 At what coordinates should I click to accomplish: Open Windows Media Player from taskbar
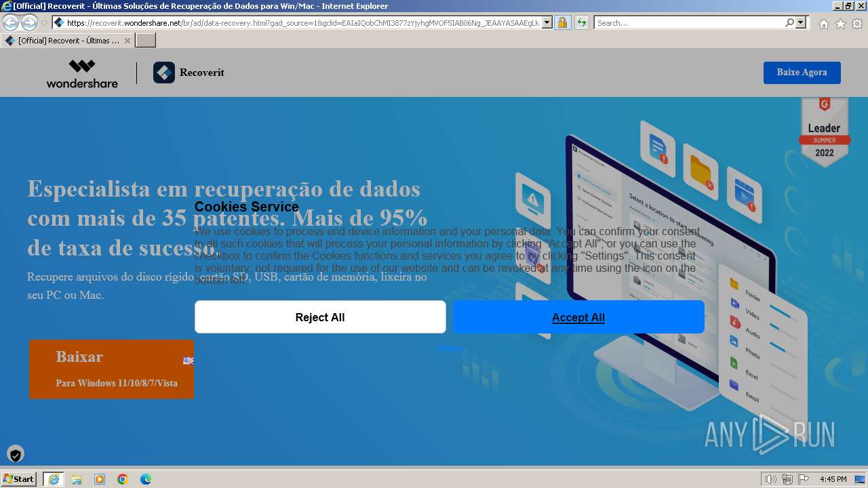100,479
